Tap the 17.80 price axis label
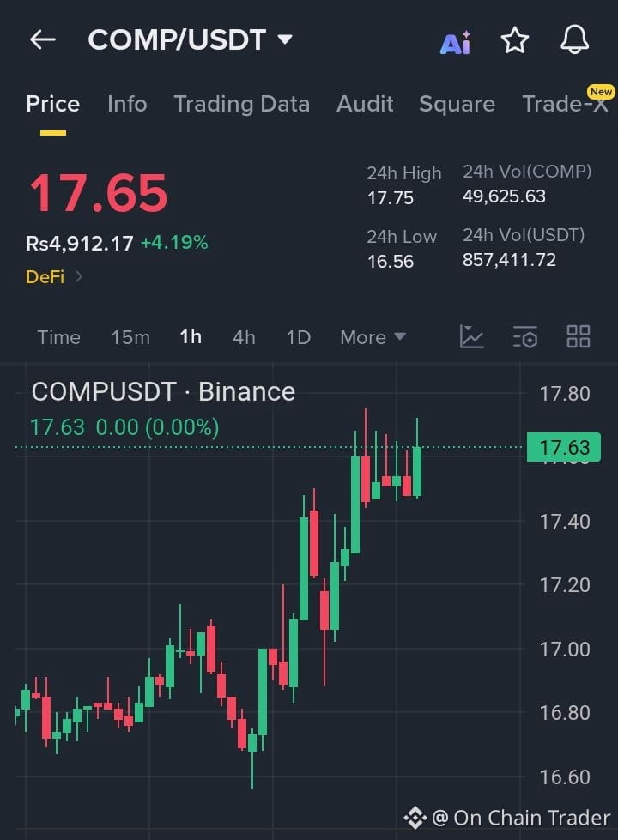Image resolution: width=618 pixels, height=840 pixels. coord(565,394)
